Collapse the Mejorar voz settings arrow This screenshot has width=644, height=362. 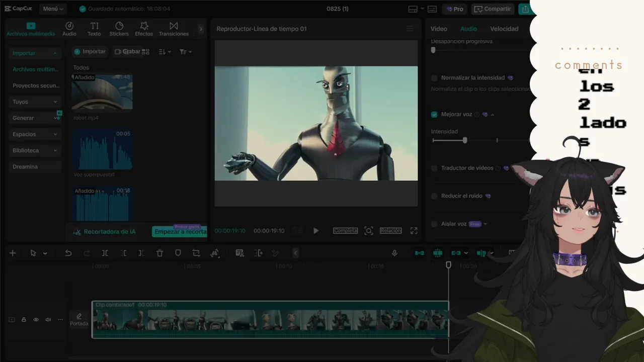point(493,115)
